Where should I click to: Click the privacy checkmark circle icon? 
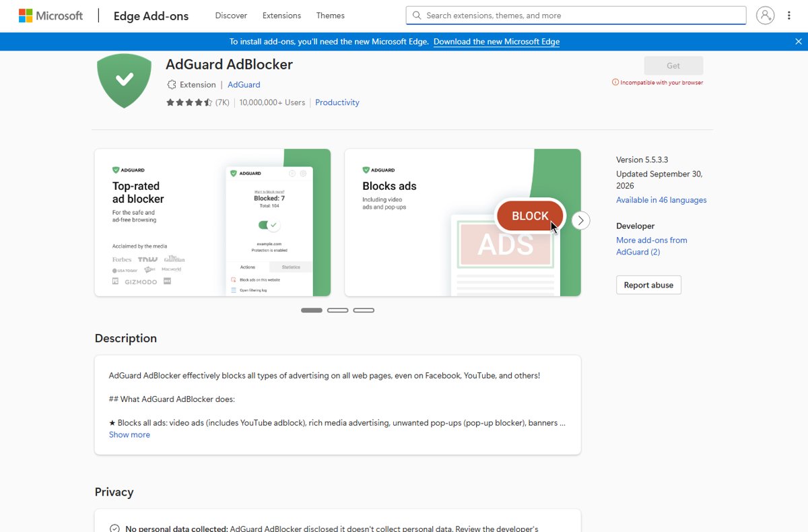pos(114,529)
